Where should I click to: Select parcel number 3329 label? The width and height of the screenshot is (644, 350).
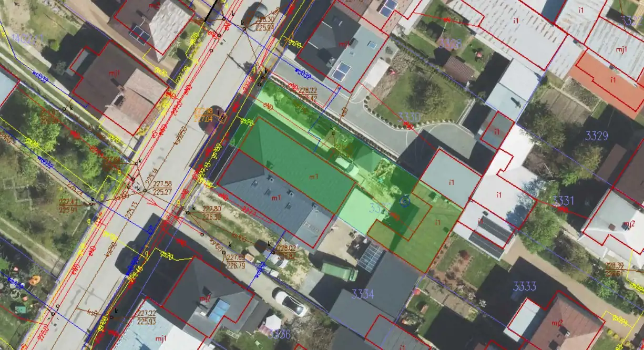pos(596,136)
